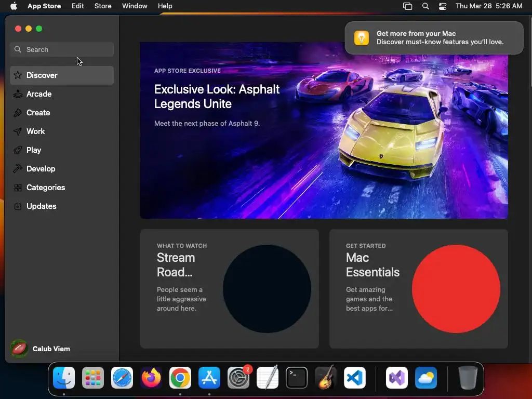Click the magnifier icon in Search field
The width and height of the screenshot is (532, 399).
point(18,49)
